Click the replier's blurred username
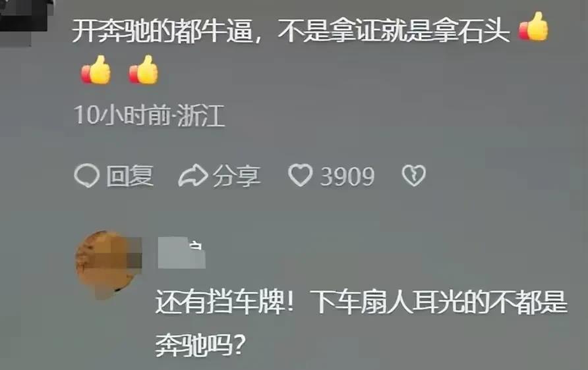This screenshot has width=588, height=370. 181,252
